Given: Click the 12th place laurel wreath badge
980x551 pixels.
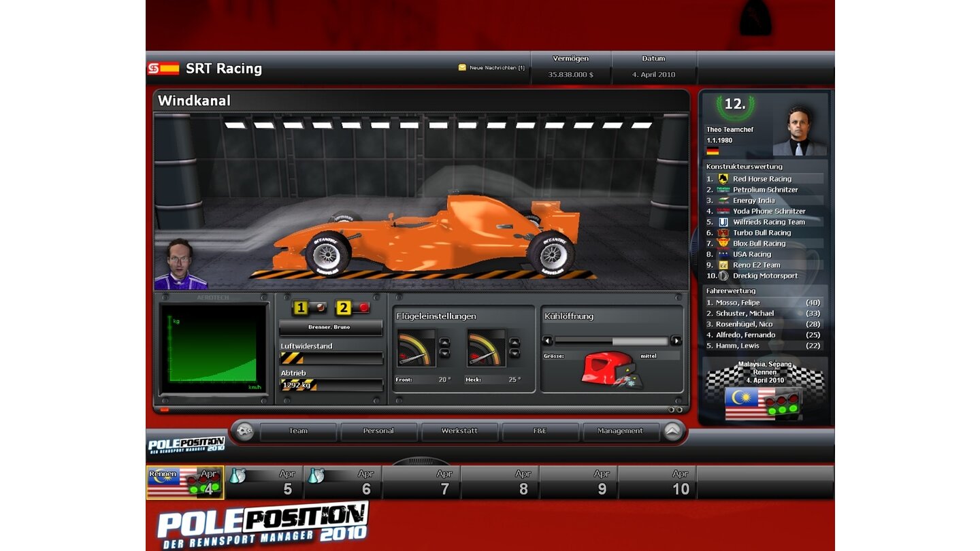Looking at the screenshot, I should [735, 107].
